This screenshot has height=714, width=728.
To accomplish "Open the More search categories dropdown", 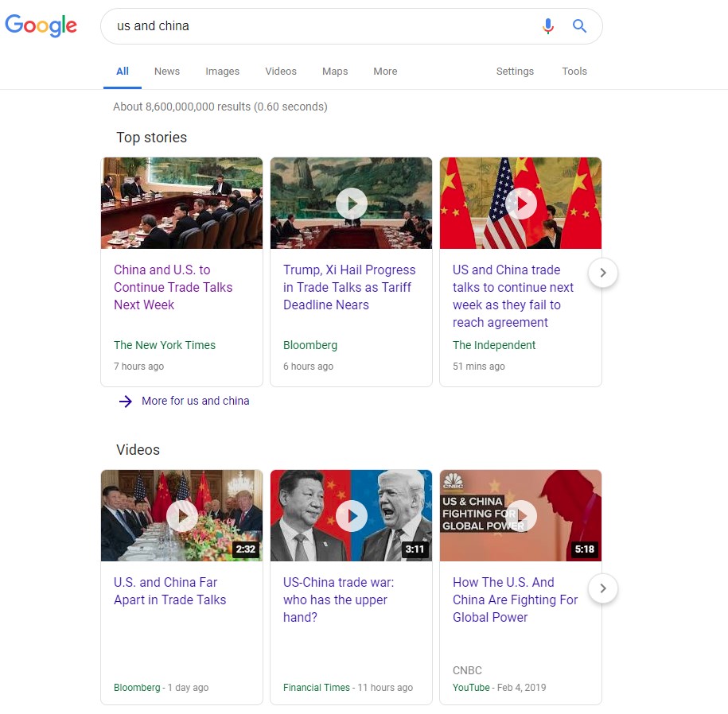I will pyautogui.click(x=385, y=72).
